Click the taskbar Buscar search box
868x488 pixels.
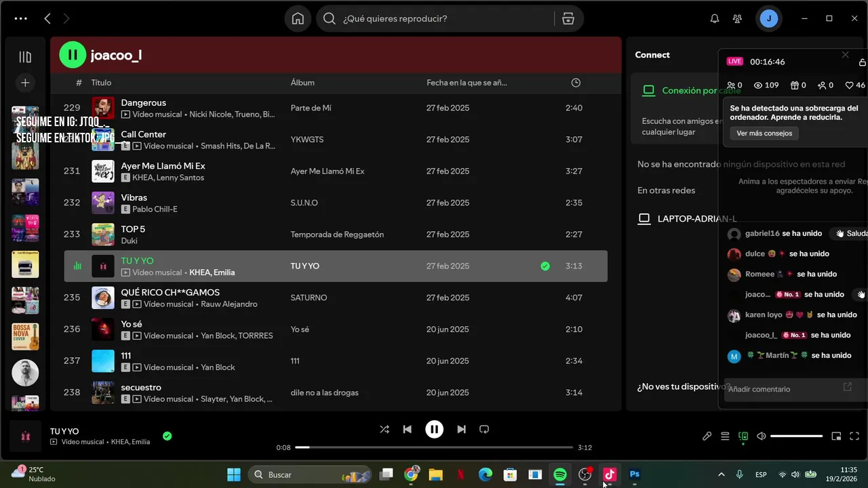click(310, 474)
